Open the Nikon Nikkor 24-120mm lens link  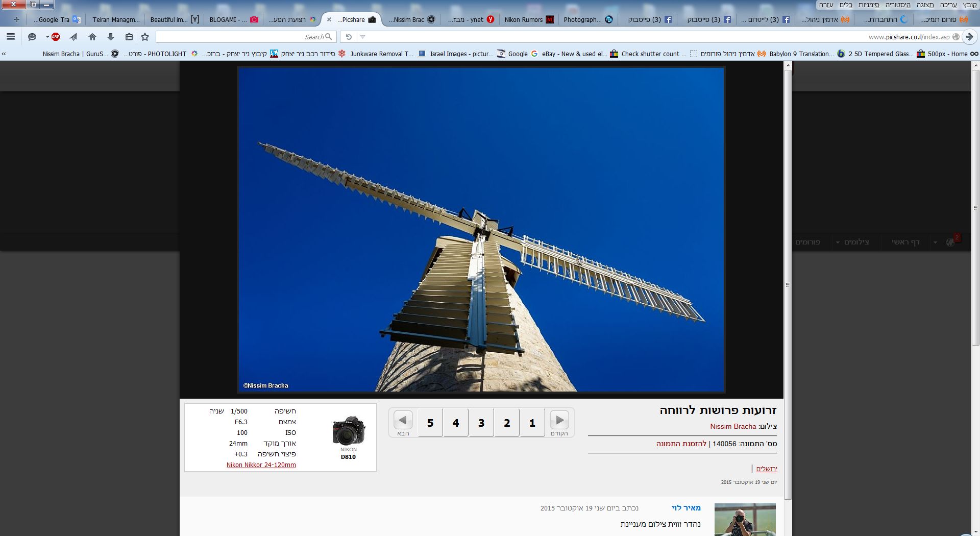[x=261, y=465]
